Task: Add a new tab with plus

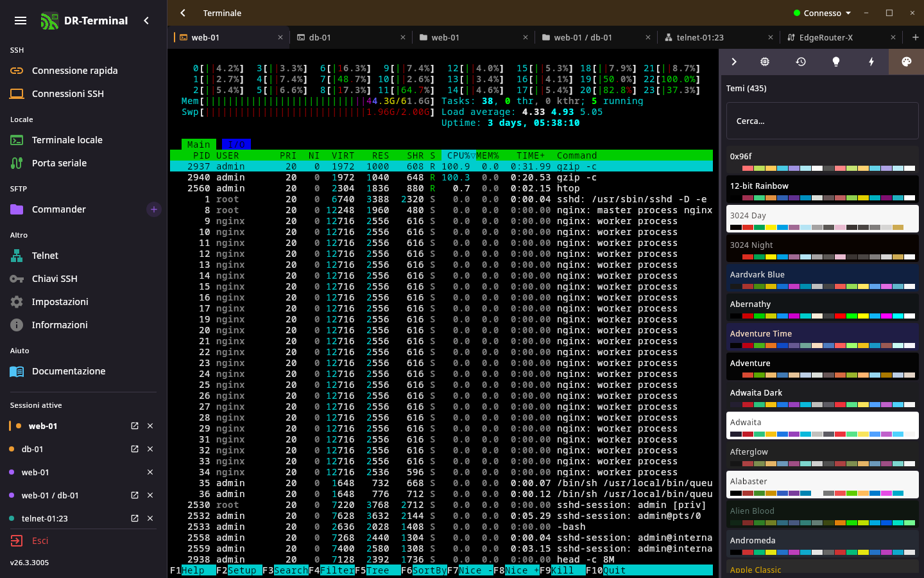Action: click(x=915, y=37)
